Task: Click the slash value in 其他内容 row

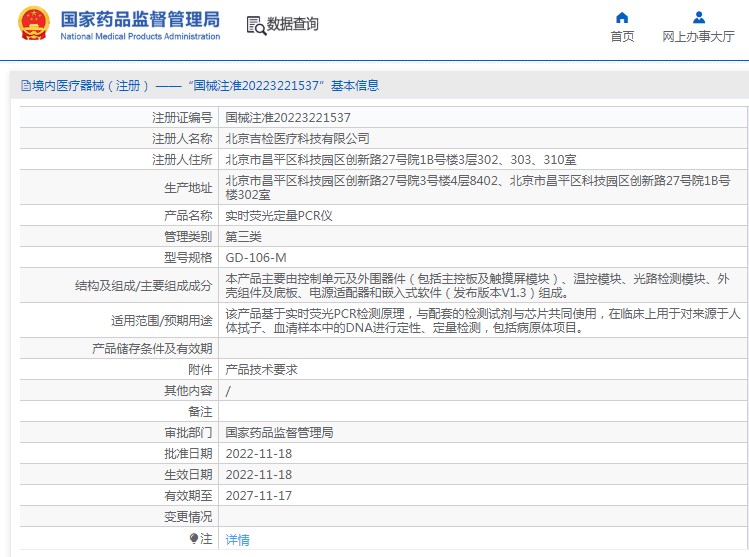Action: coord(228,391)
